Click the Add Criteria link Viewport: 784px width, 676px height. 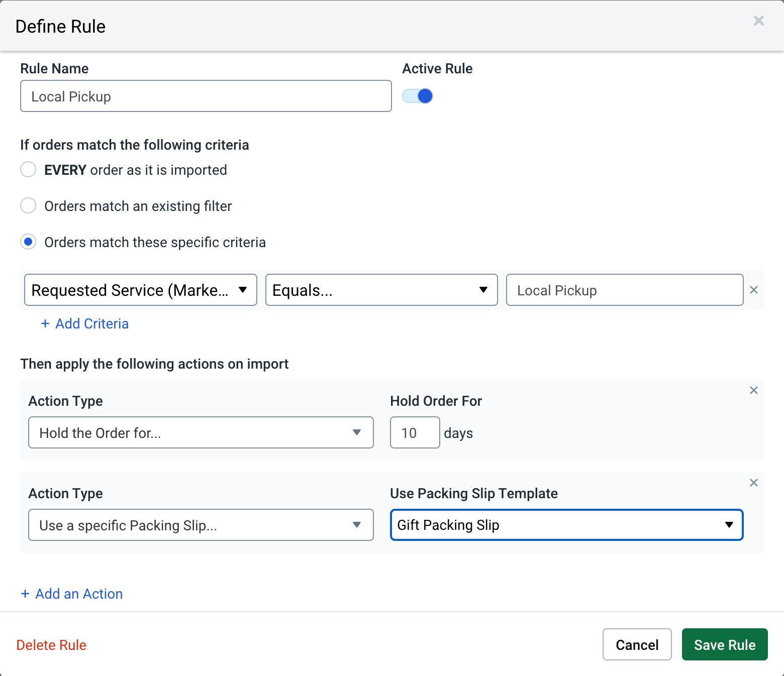tap(85, 324)
